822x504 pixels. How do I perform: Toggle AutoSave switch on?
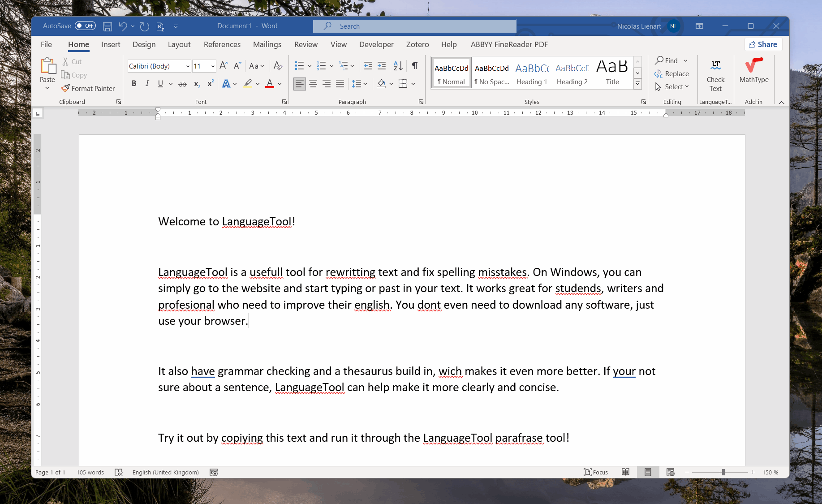(85, 26)
